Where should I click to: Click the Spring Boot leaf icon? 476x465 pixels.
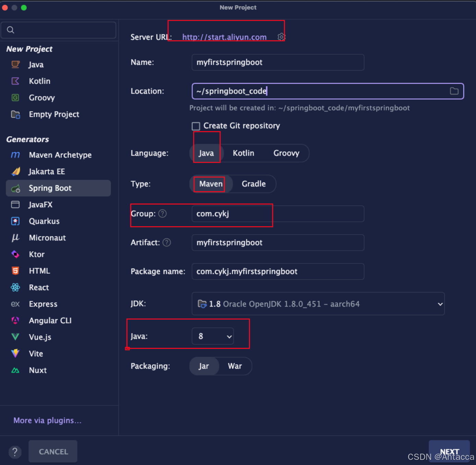(16, 188)
